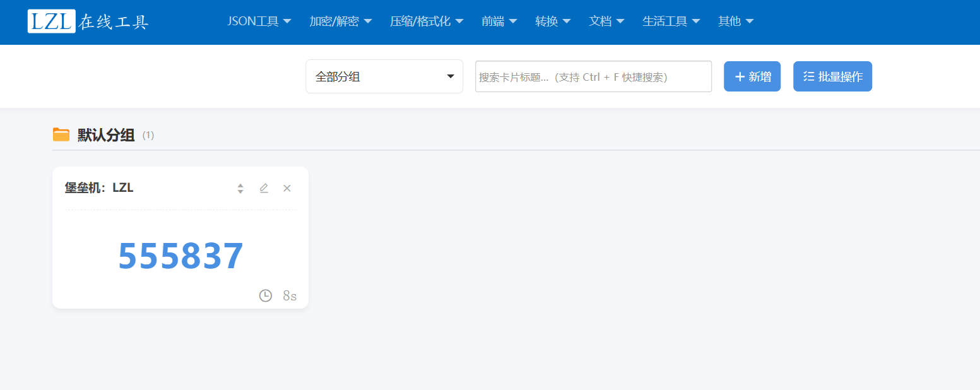Expand the 前端 dropdown menu

[x=499, y=21]
